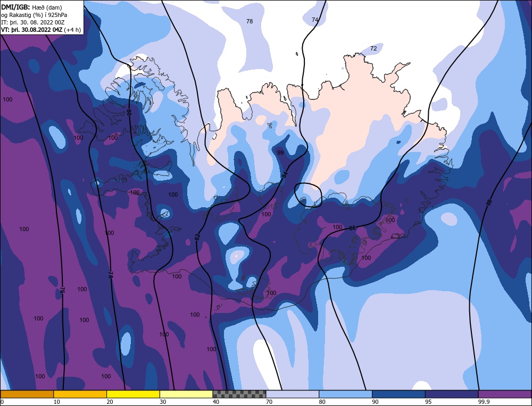Click the purple legend swatch above 99.9
532x406 pixels.
[x=505, y=394]
